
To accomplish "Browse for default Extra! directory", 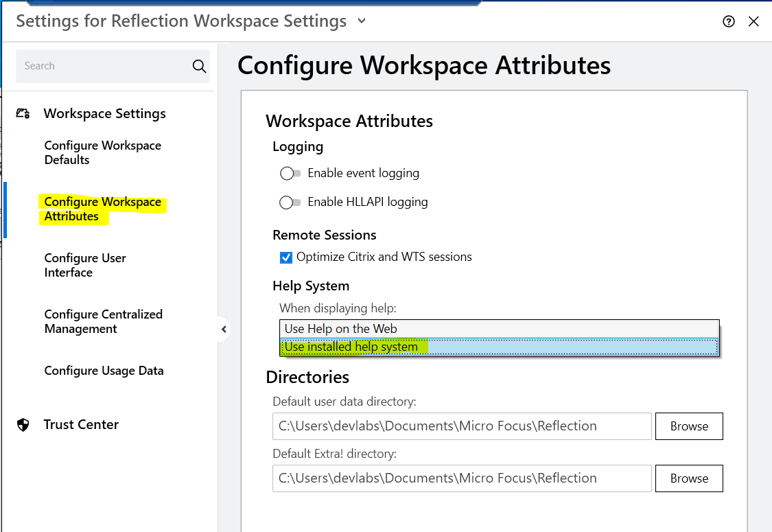I will coord(688,478).
